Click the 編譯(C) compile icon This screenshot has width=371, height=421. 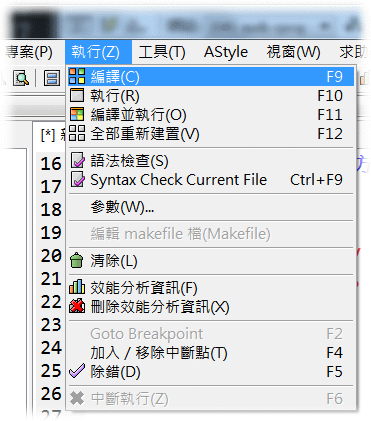click(x=77, y=76)
